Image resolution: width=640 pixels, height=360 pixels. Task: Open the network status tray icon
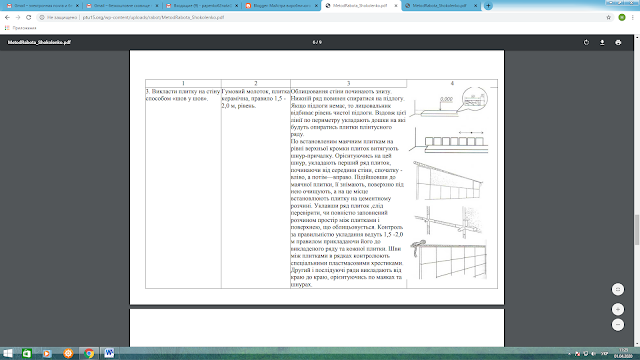[586, 354]
